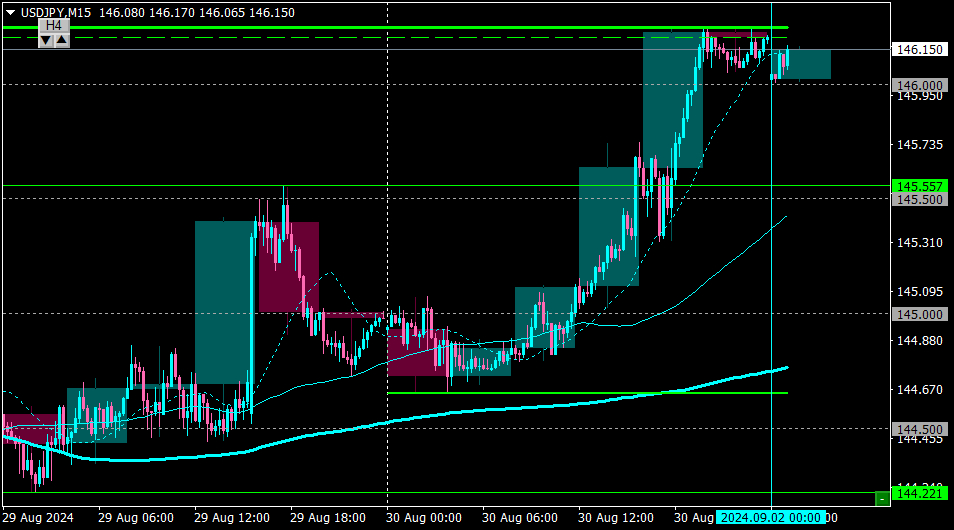Screen dimensions: 954x530
Task: Click the up arrow under H4
Action: pyautogui.click(x=61, y=41)
